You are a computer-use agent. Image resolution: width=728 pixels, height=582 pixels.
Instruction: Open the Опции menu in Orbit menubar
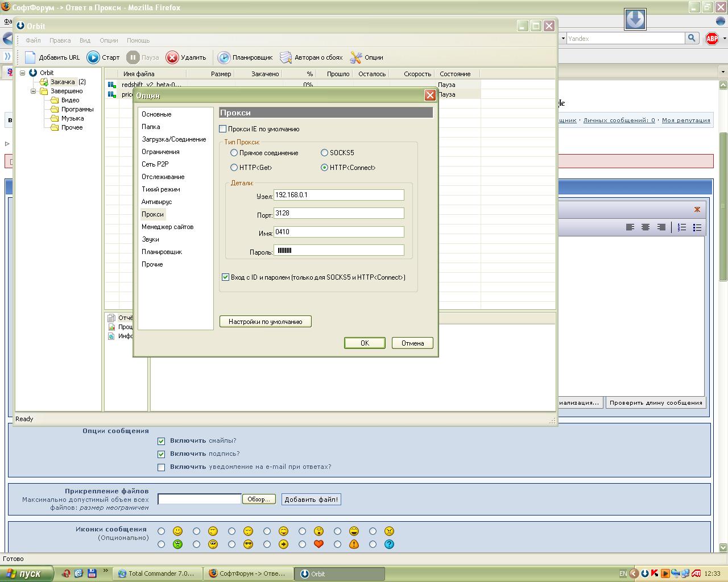(109, 40)
